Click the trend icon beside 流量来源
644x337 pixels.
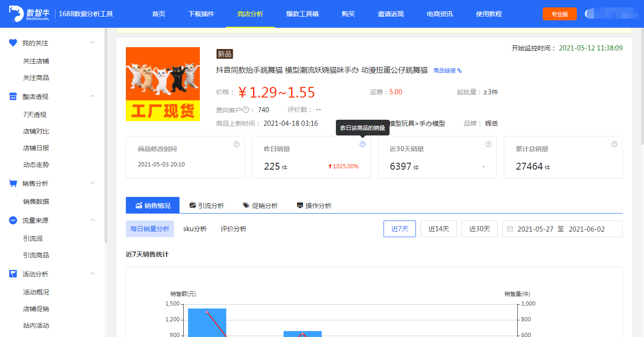pyautogui.click(x=13, y=221)
